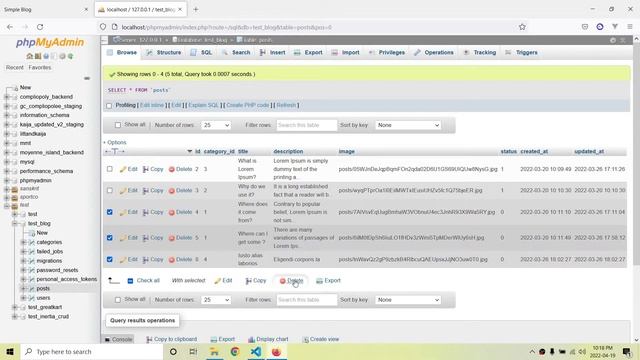Expand the categories table node
The height and width of the screenshot is (360, 640).
tap(23, 242)
